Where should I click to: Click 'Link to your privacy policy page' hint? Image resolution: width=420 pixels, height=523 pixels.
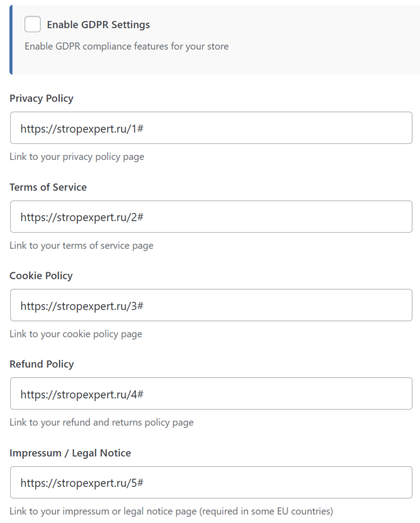tap(77, 157)
